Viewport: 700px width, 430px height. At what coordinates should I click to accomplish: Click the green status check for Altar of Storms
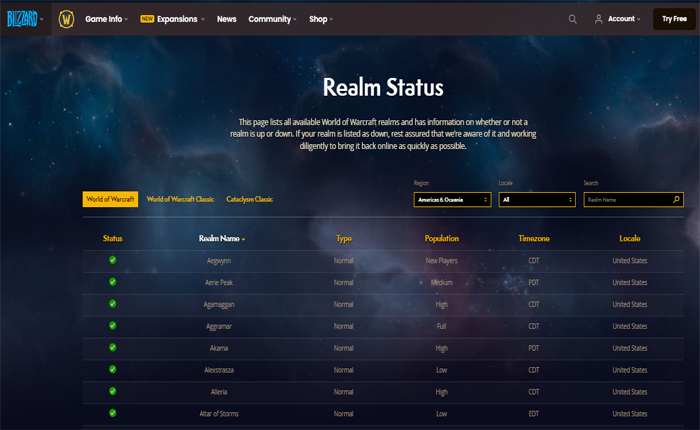(112, 413)
